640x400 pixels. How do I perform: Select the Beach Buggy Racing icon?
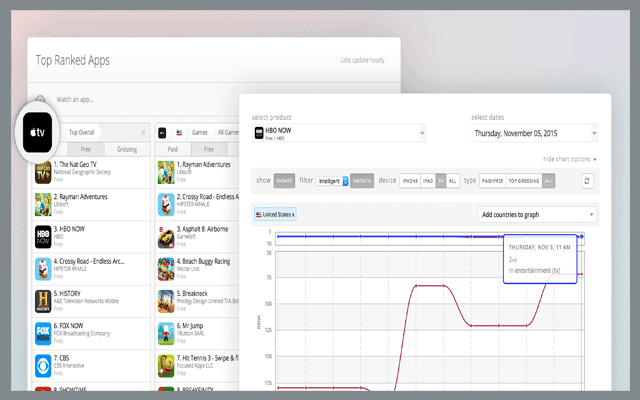pos(166,269)
